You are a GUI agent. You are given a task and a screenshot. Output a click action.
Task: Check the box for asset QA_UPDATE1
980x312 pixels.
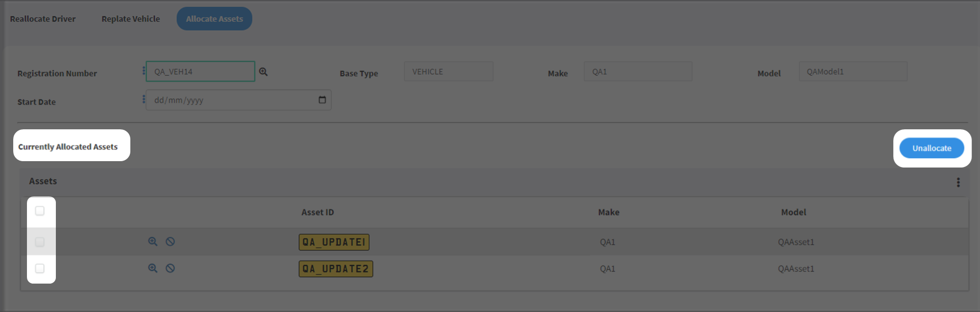point(40,242)
